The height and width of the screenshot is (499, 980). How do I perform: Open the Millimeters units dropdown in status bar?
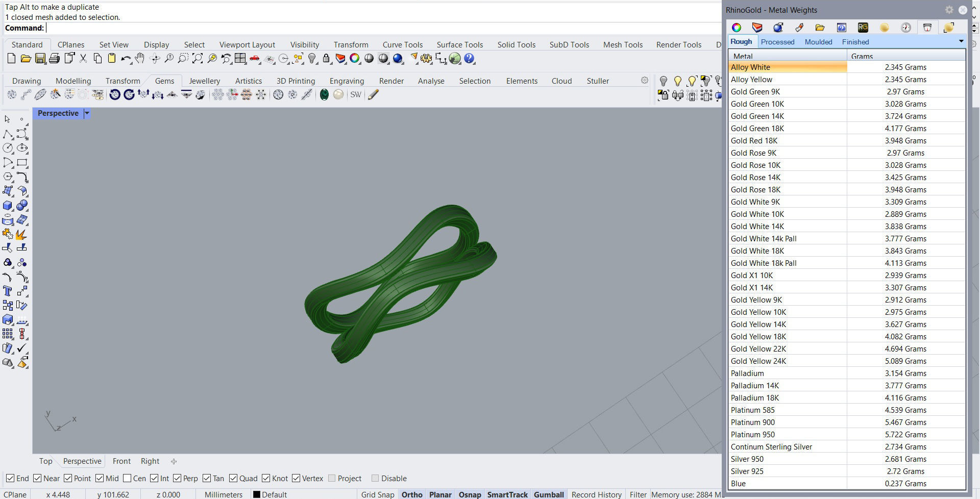tap(224, 494)
